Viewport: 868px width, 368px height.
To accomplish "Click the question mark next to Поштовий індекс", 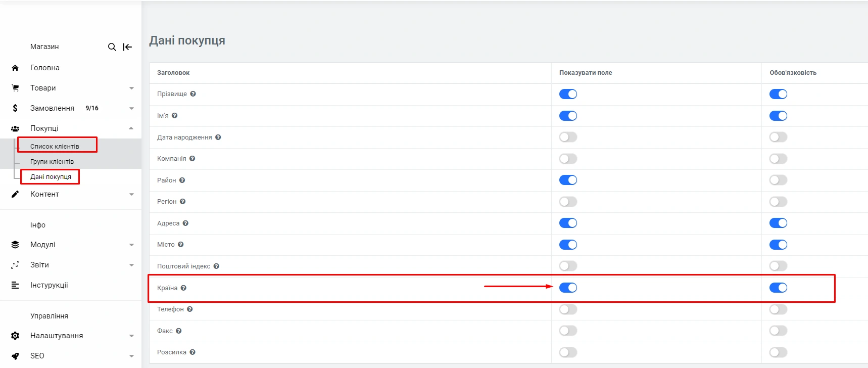I will click(216, 266).
